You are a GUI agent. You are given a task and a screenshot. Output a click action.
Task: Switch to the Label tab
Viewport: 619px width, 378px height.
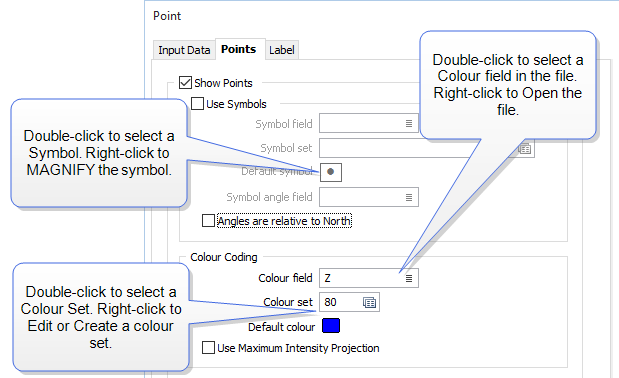282,50
